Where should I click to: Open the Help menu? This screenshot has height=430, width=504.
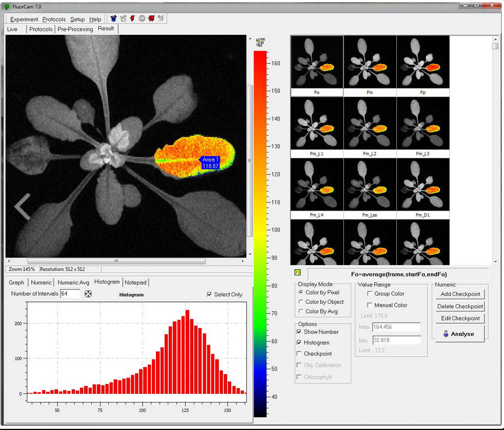tap(95, 19)
